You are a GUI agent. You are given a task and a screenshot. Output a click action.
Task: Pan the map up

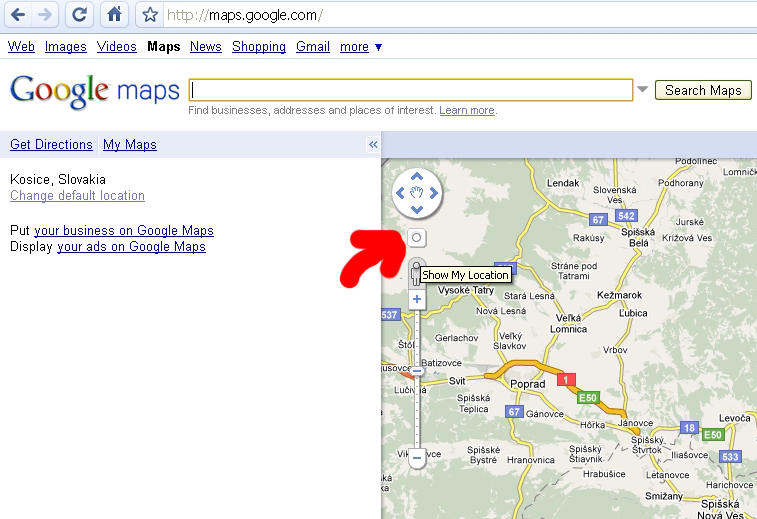pyautogui.click(x=417, y=177)
